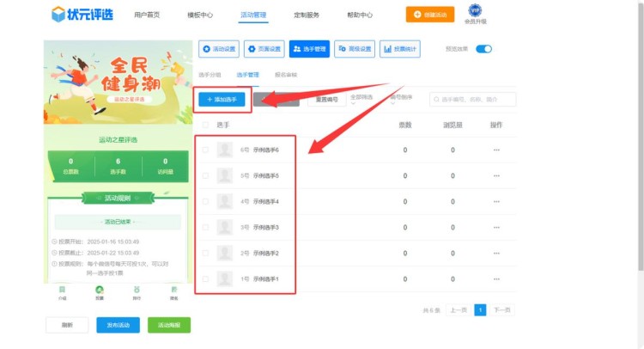This screenshot has height=349, width=644.
Task: Select the checkbox for 示例选手2
Action: click(x=204, y=254)
